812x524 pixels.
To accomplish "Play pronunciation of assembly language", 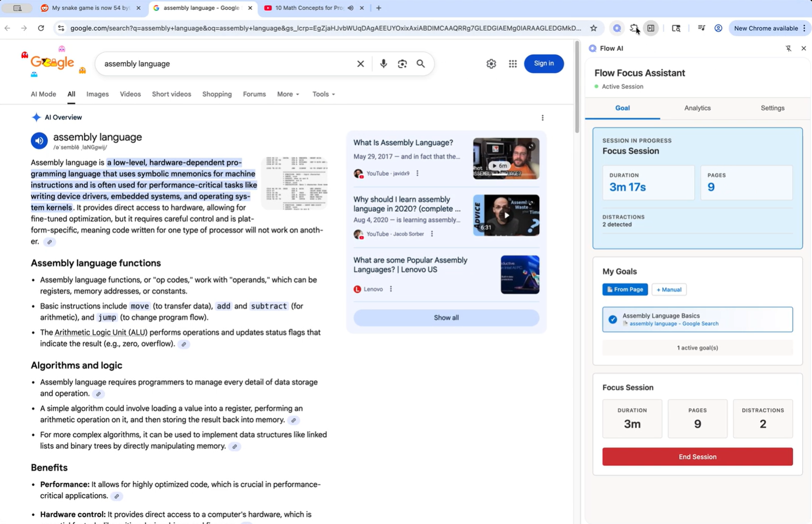I will [x=39, y=141].
